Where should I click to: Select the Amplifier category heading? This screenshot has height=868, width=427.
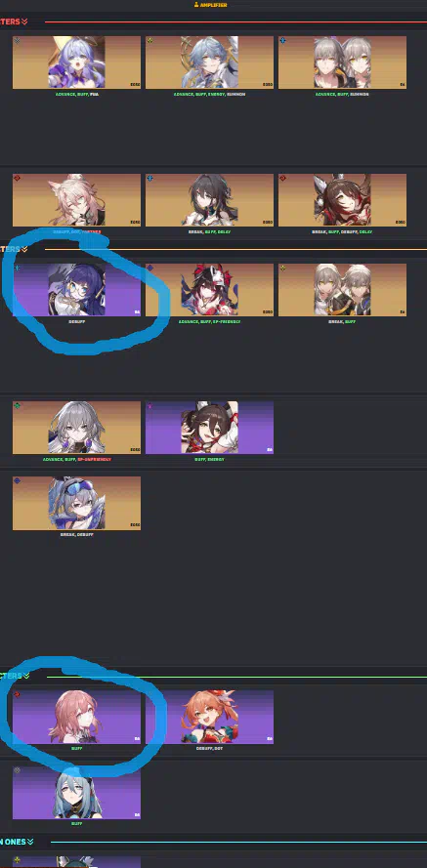[x=213, y=5]
